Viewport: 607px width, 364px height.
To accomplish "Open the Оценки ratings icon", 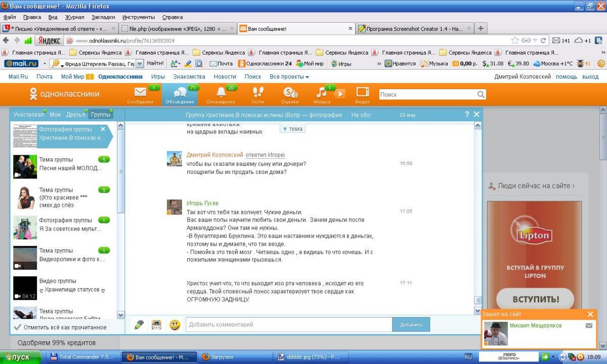I will click(x=290, y=93).
